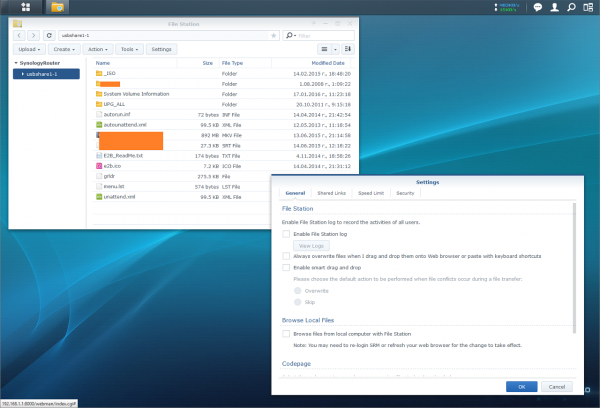Switch to the Security tab
This screenshot has height=408, width=600.
coord(405,193)
